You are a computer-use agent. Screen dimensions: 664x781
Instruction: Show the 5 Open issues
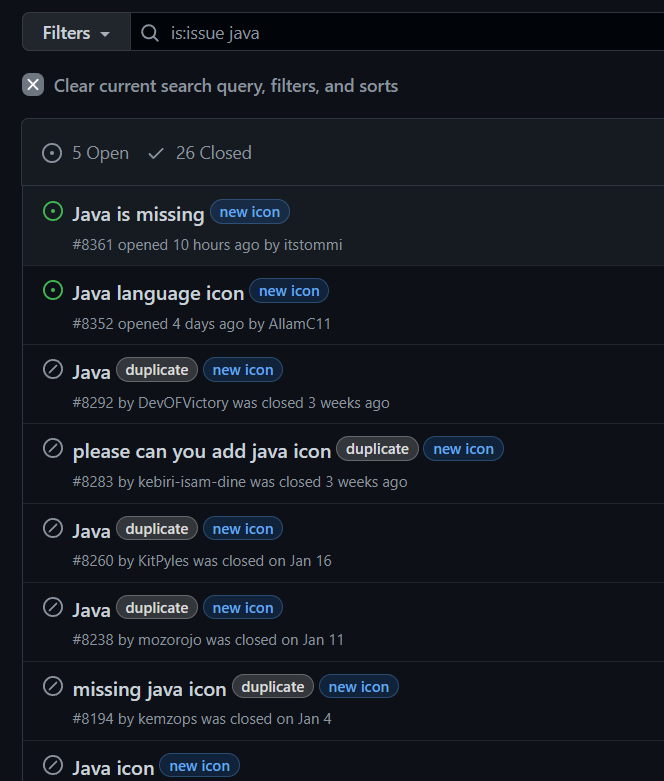pyautogui.click(x=85, y=153)
